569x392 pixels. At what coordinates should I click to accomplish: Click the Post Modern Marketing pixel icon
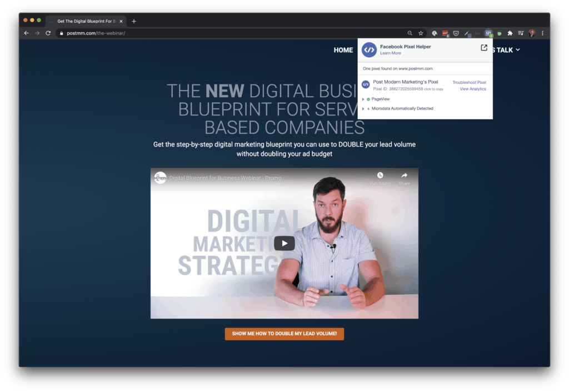366,84
